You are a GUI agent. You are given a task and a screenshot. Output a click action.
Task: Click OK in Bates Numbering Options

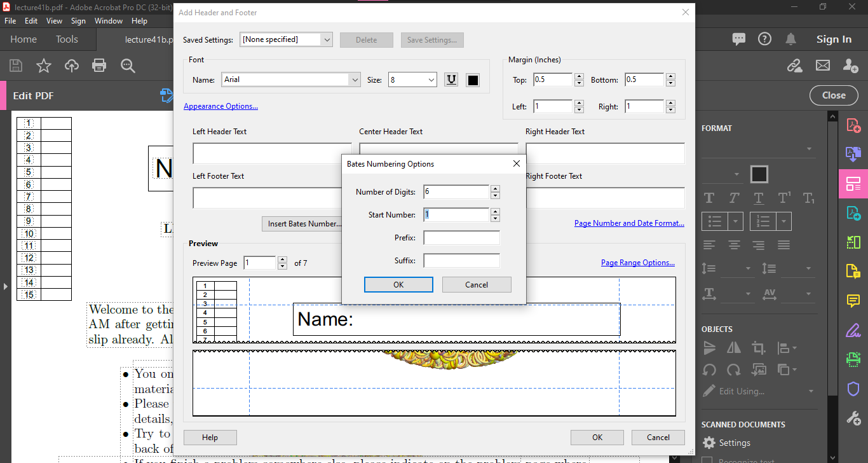pos(398,284)
